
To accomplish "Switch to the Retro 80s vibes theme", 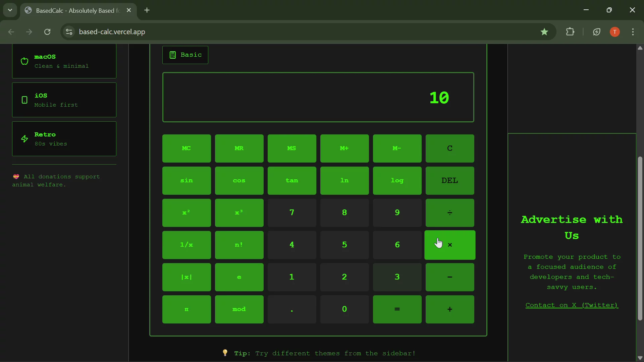I will (x=64, y=139).
